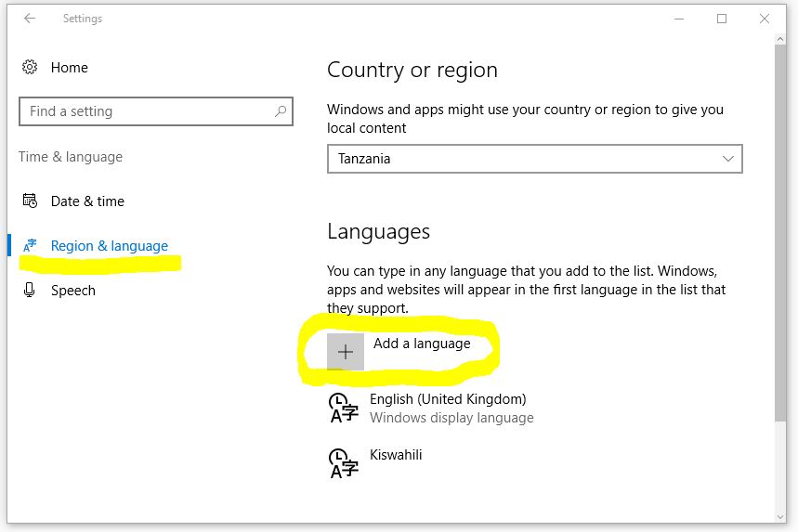Close the Settings window
Image resolution: width=798 pixels, height=532 pixels.
point(765,19)
